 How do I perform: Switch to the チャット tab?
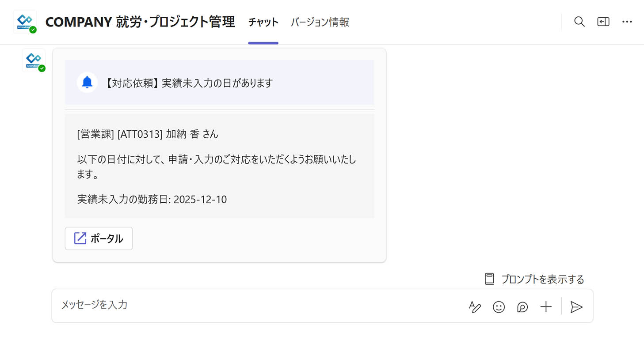tap(263, 22)
